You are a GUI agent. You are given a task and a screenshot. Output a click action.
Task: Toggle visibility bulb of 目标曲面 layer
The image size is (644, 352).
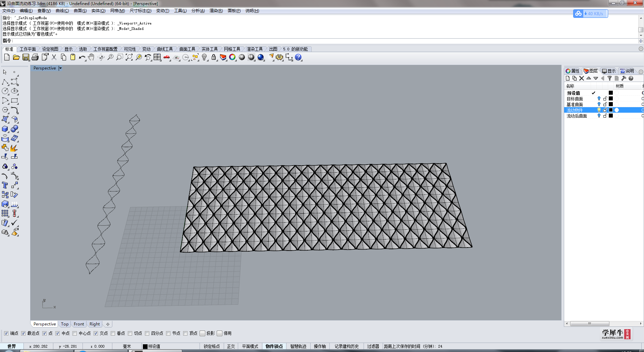coord(599,99)
